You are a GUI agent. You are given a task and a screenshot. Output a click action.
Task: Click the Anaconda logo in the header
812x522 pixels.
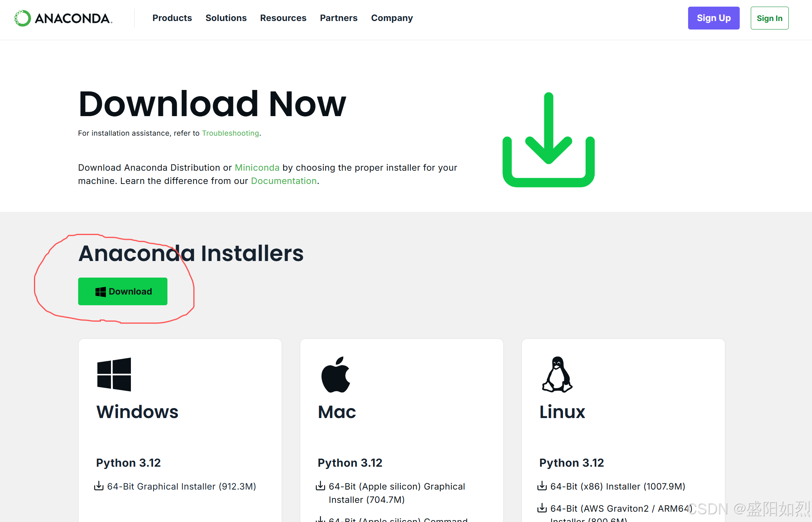tap(63, 18)
